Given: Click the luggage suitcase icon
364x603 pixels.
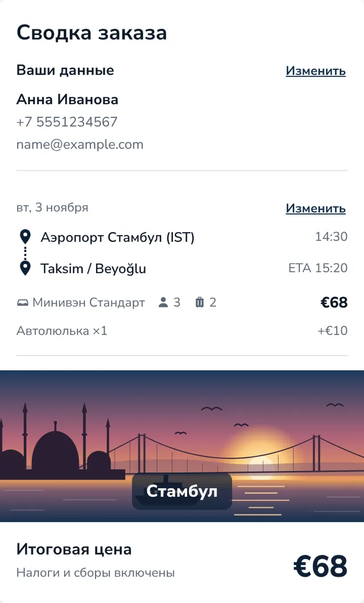Looking at the screenshot, I should [x=200, y=303].
